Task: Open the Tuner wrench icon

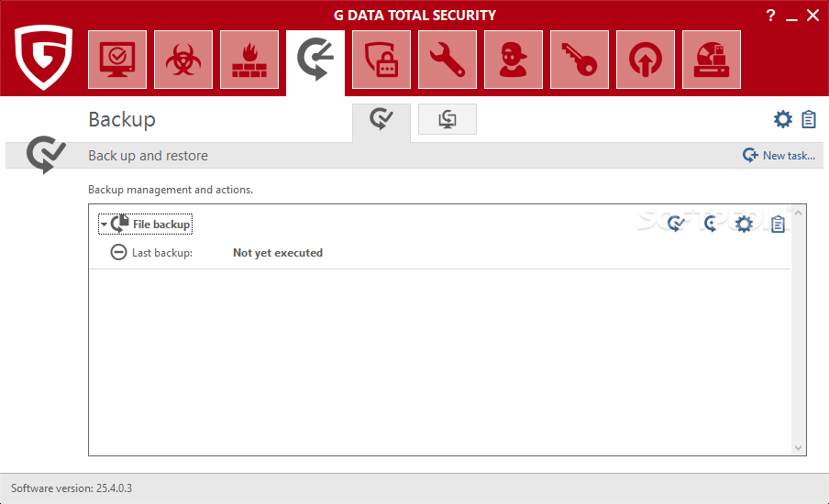Action: click(x=448, y=60)
